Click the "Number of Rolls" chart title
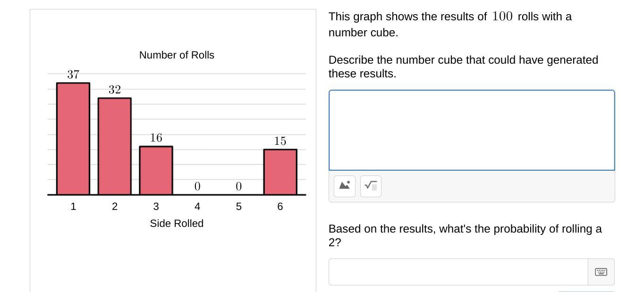 click(x=177, y=55)
